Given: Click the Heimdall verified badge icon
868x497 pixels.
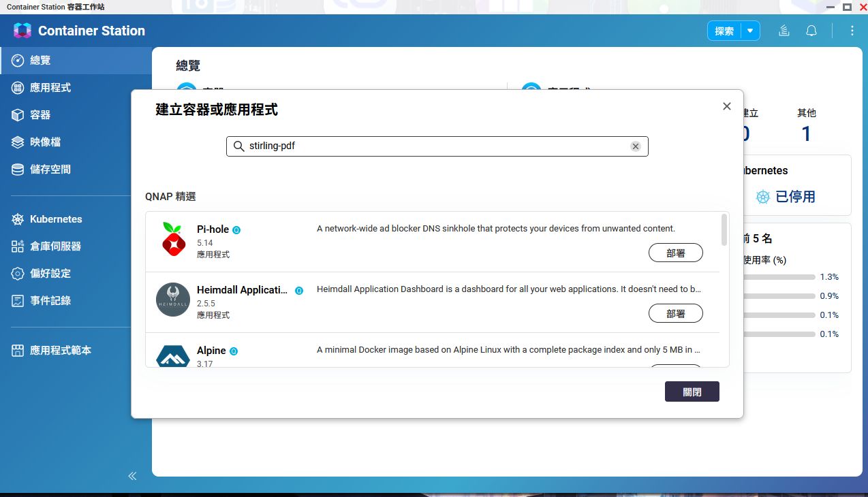Looking at the screenshot, I should [x=299, y=291].
